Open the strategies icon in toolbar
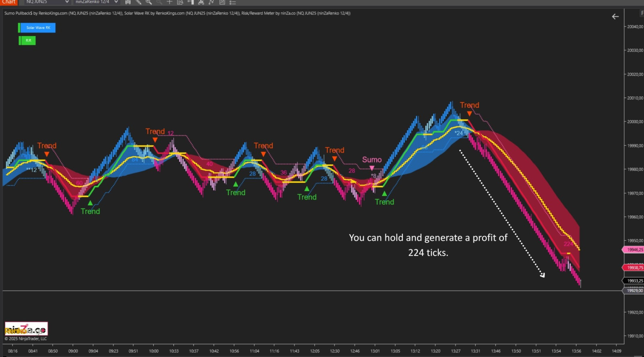Screen dimensions: 644x357 tap(211, 2)
